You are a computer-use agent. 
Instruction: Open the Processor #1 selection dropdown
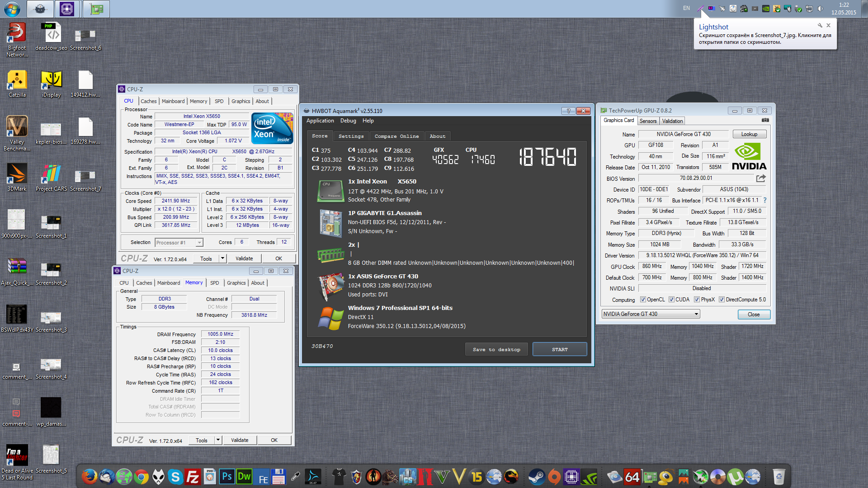click(179, 243)
